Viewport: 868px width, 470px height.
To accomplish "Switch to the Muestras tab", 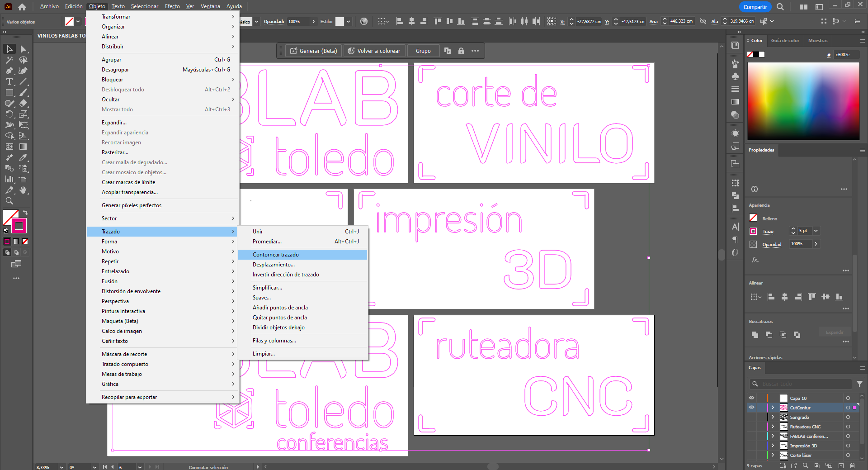I will pyautogui.click(x=818, y=41).
